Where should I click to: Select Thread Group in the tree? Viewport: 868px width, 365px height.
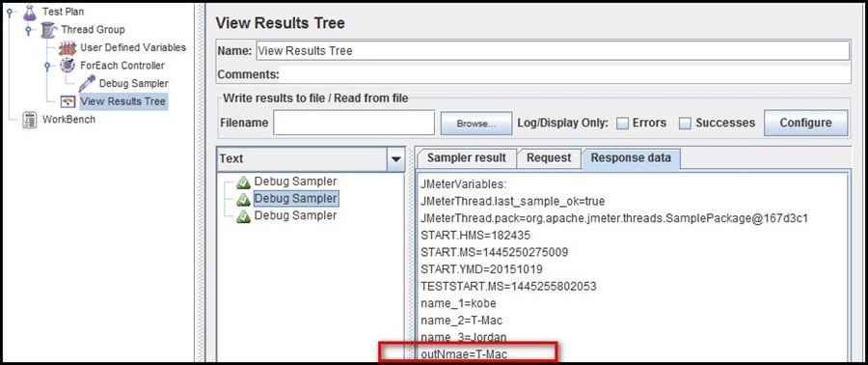(93, 30)
